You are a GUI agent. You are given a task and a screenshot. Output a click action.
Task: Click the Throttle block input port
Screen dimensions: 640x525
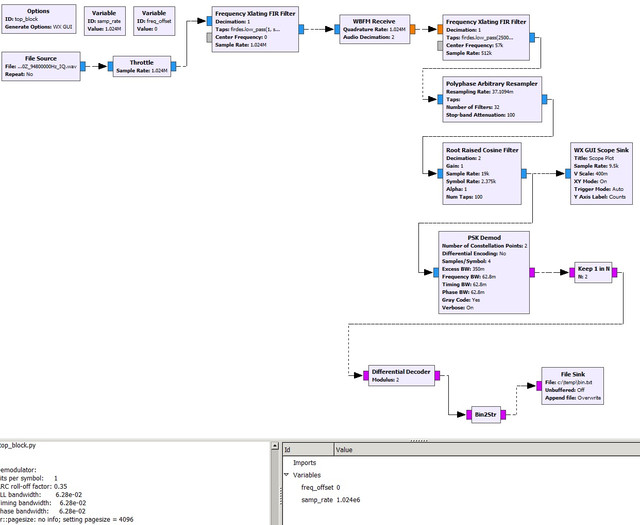click(x=110, y=66)
